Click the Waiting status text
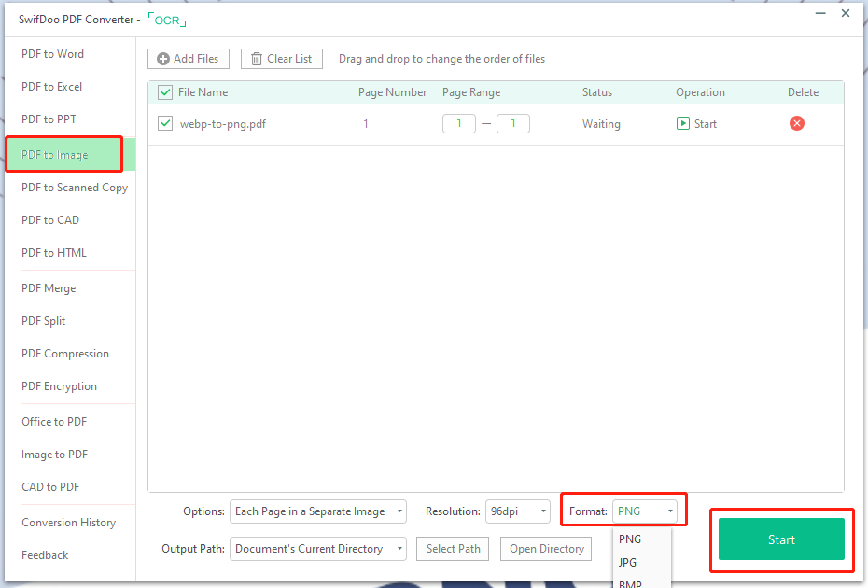The width and height of the screenshot is (868, 588). pos(601,124)
